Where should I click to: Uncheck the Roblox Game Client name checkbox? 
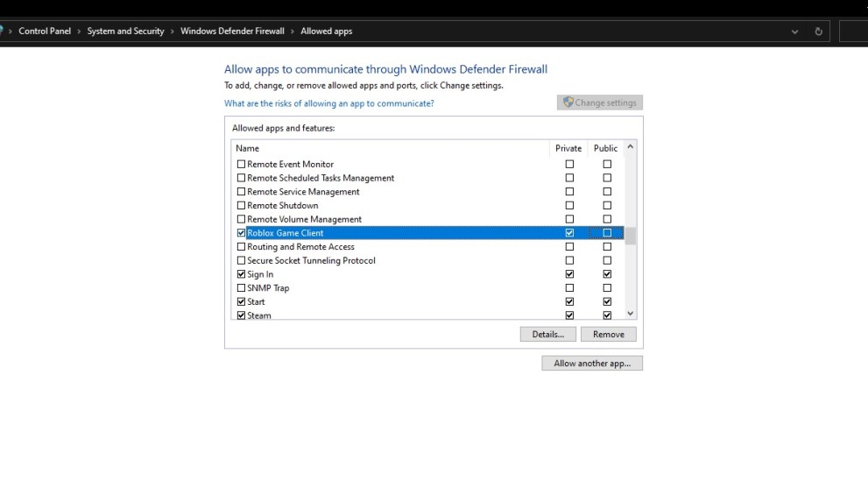241,233
